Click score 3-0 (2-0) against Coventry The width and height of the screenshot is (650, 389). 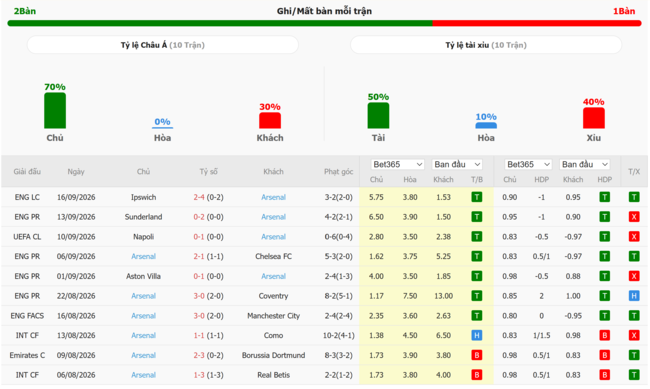(x=208, y=296)
